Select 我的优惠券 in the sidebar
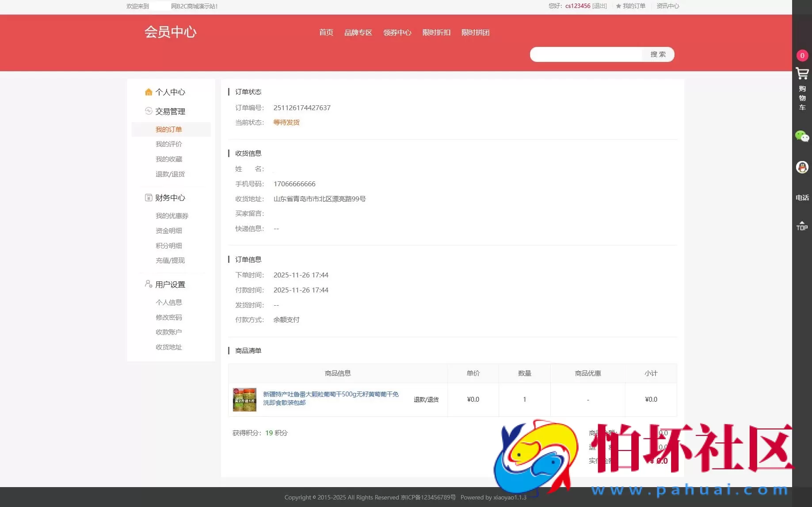This screenshot has width=812, height=507. (172, 215)
